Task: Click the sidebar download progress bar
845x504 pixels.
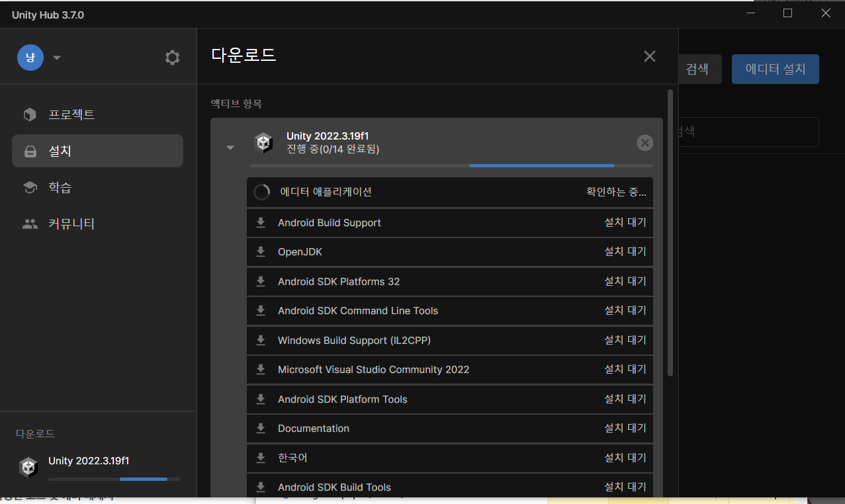Action: (x=114, y=479)
